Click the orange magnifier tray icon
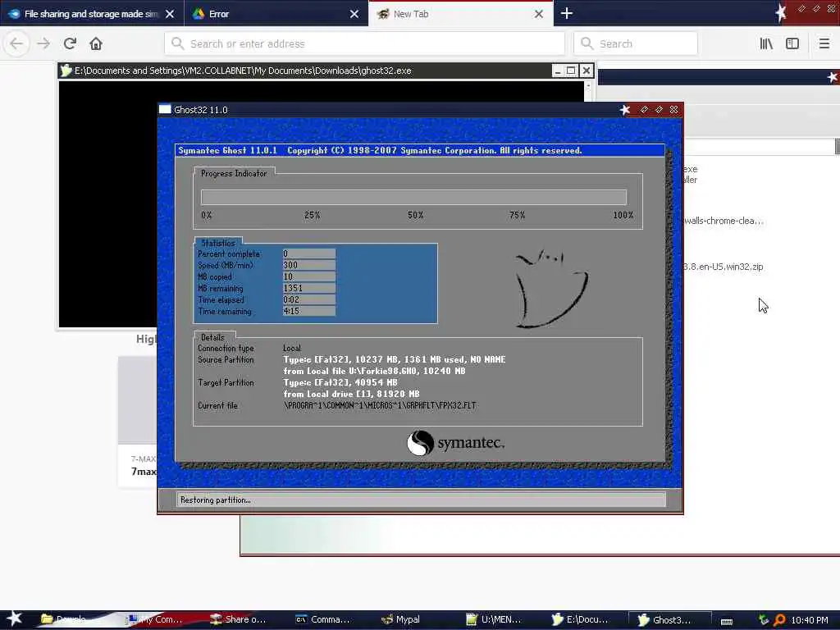This screenshot has height=630, width=840. 779,620
